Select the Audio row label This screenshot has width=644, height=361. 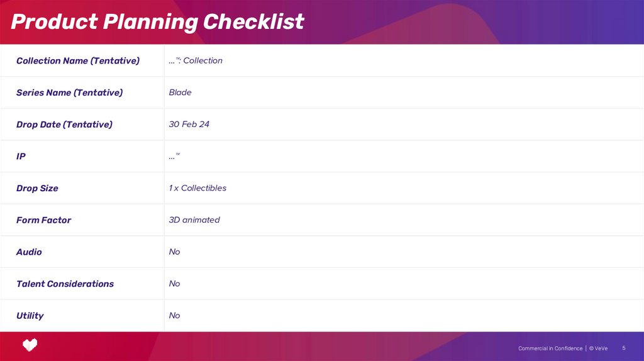tap(29, 252)
